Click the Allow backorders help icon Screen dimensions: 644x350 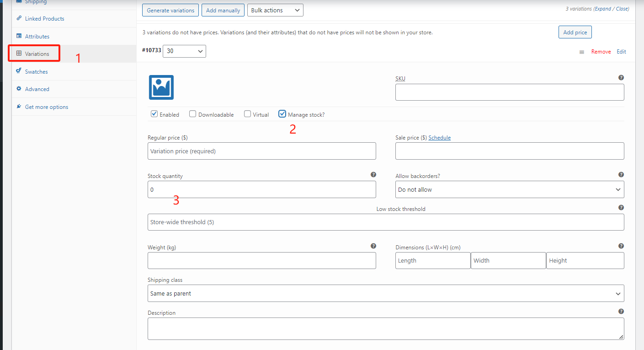click(621, 175)
